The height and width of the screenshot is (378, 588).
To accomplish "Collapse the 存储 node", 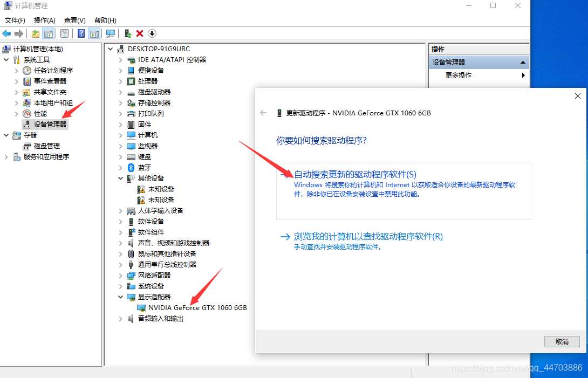I will pyautogui.click(x=6, y=135).
